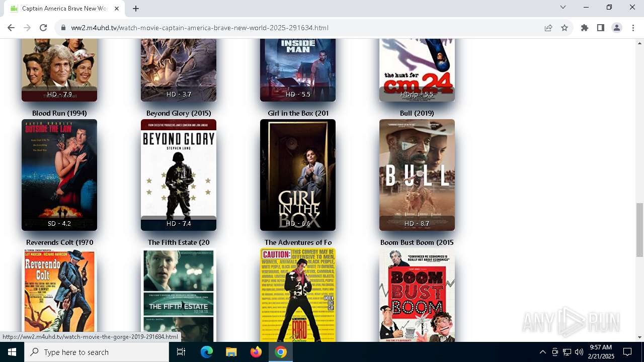Click the Girl in the Box poster

pyautogui.click(x=298, y=175)
